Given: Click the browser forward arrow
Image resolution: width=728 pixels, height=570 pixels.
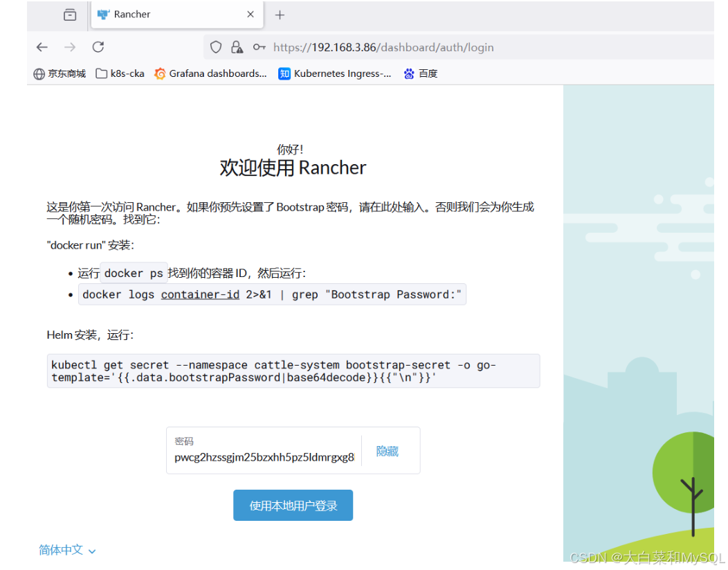Looking at the screenshot, I should pyautogui.click(x=70, y=47).
